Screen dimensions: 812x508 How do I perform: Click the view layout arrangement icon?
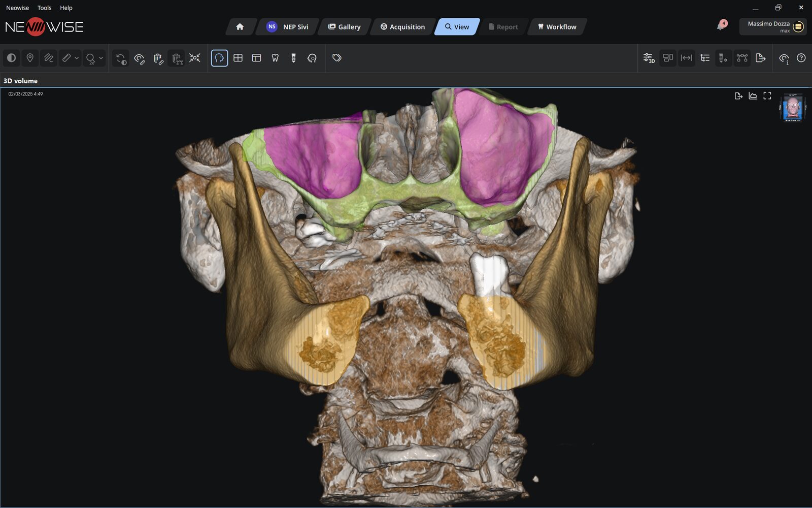click(x=668, y=58)
